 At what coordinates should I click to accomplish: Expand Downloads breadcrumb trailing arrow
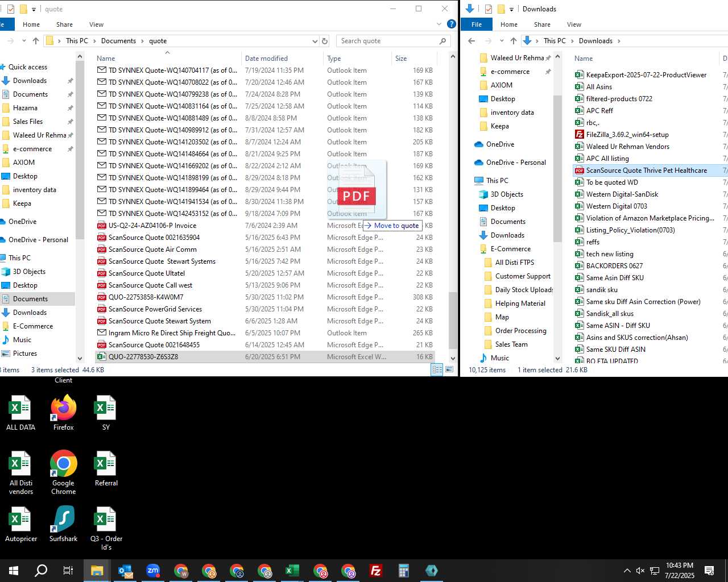tap(619, 41)
